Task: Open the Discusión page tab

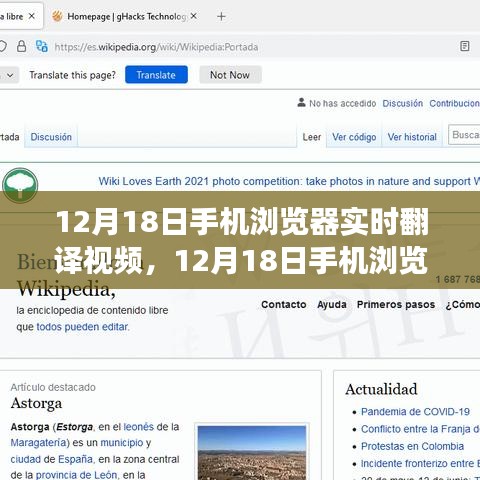Action: coord(51,137)
